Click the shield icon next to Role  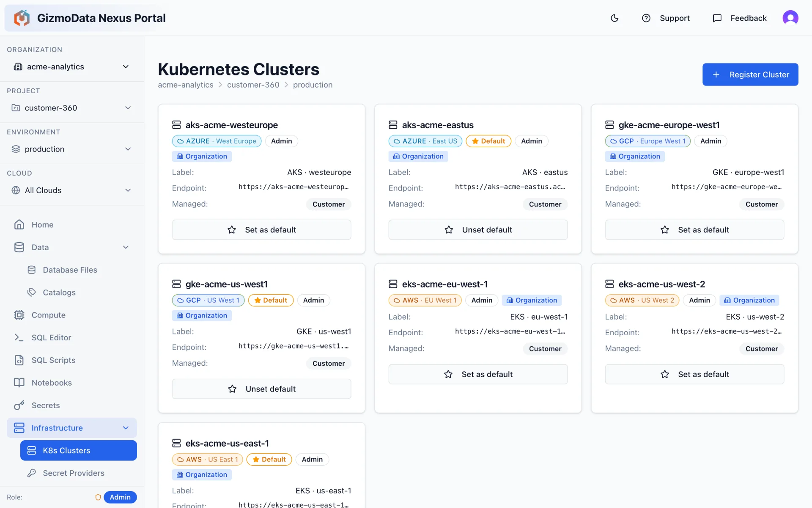point(98,497)
